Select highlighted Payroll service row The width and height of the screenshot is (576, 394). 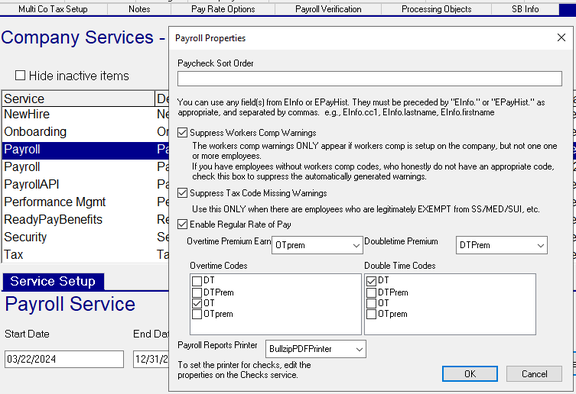point(85,149)
